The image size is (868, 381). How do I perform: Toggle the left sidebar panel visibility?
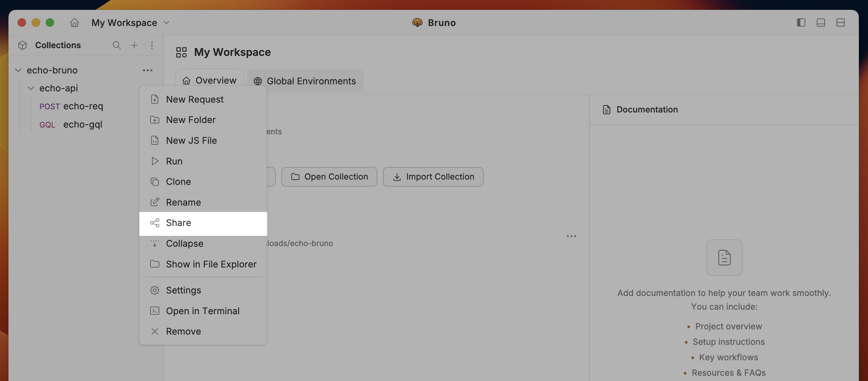(802, 22)
